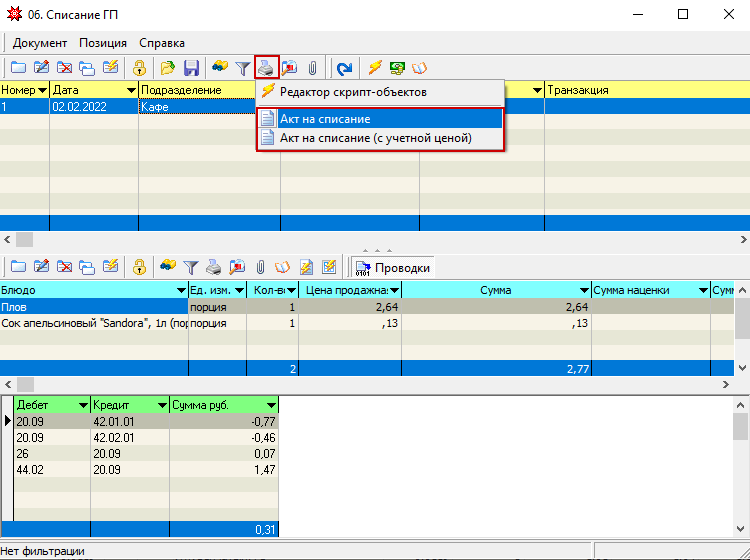Image resolution: width=750 pixels, height=560 pixels.
Task: Click open folder with green arrow icon
Action: tap(167, 67)
